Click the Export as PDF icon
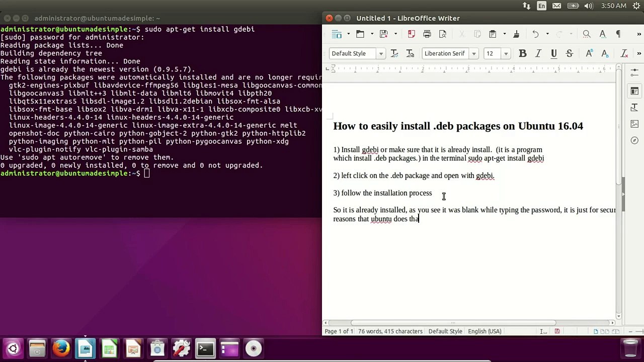The height and width of the screenshot is (362, 644). 411,34
